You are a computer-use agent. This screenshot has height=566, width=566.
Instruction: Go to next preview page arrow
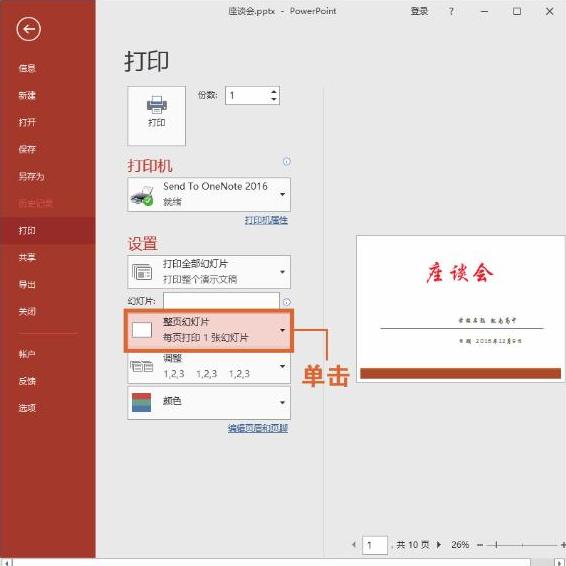click(x=439, y=544)
